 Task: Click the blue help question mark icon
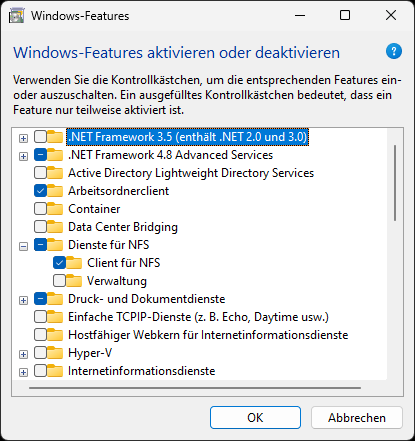tap(394, 51)
